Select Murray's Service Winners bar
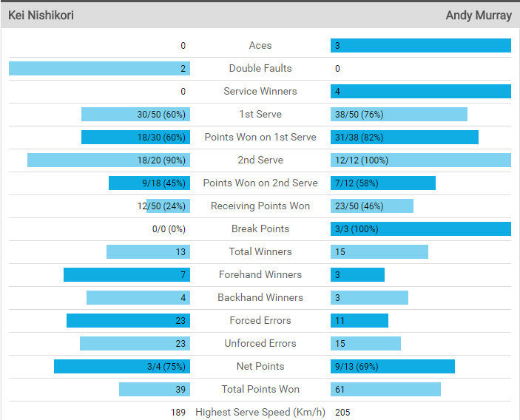 420,92
